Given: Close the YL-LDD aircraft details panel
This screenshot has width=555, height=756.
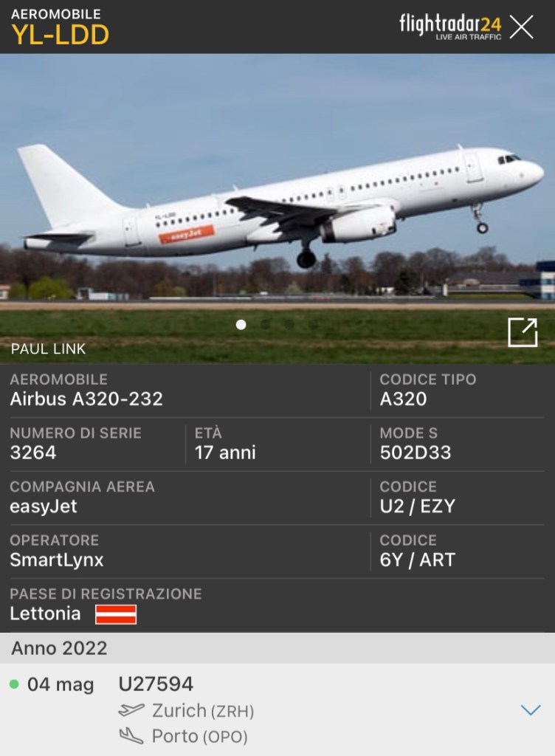Looking at the screenshot, I should (522, 27).
